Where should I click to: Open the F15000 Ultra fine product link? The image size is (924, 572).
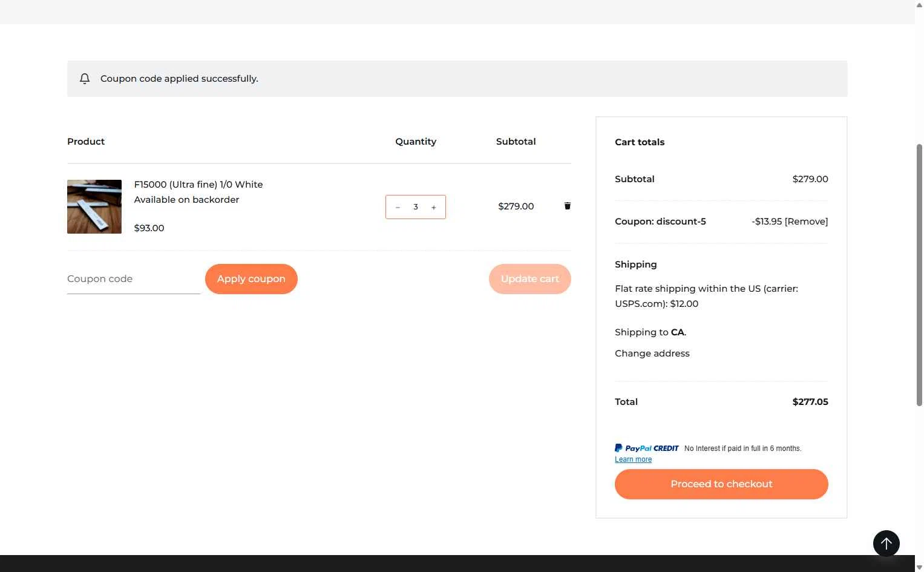198,185
